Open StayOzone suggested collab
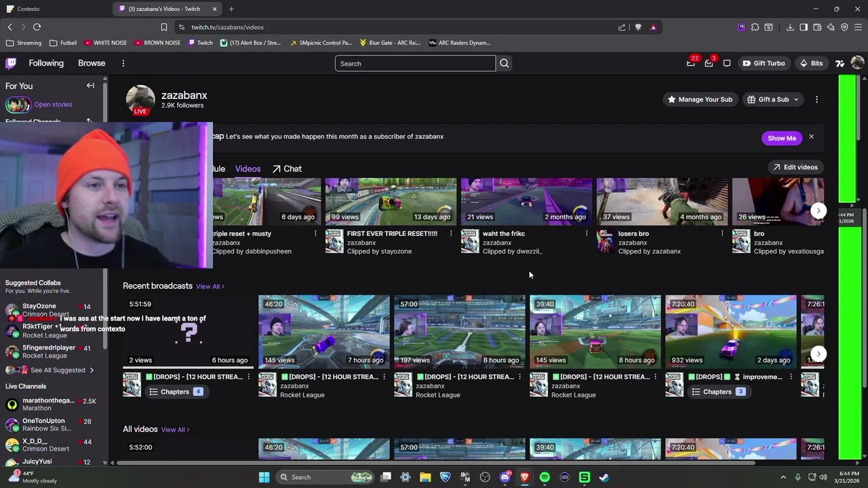 [x=51, y=310]
